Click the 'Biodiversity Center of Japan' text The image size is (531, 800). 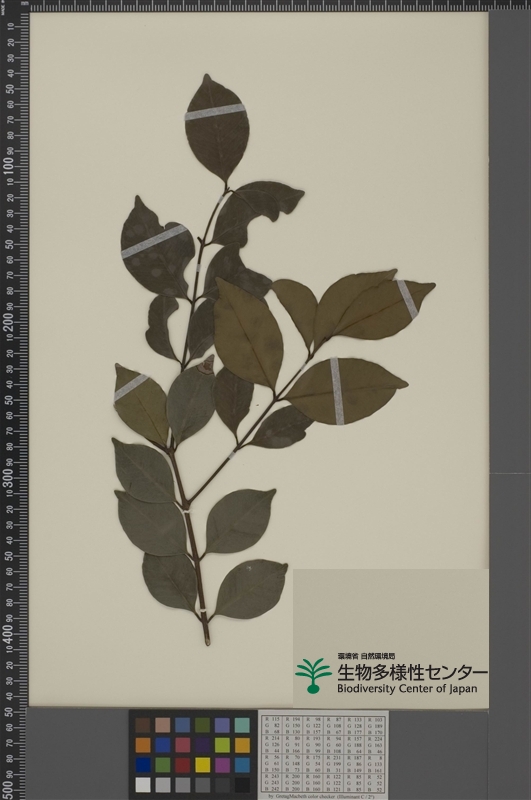(x=407, y=688)
